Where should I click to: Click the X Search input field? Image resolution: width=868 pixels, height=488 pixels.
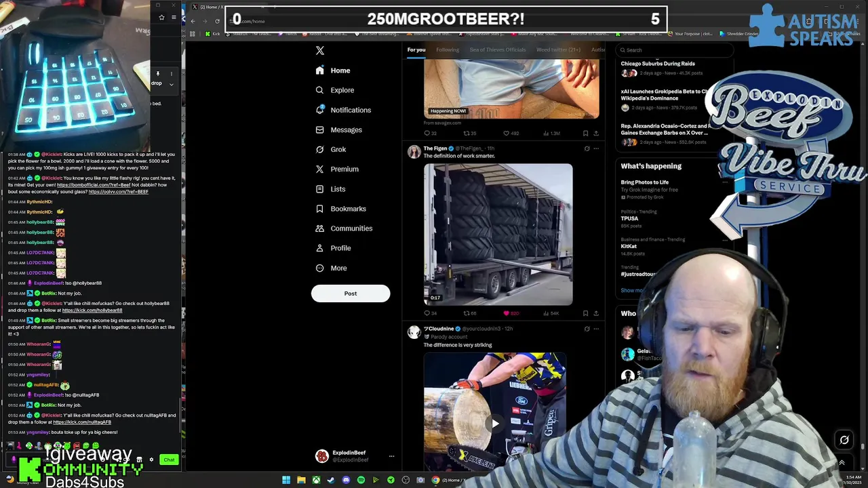coord(675,50)
